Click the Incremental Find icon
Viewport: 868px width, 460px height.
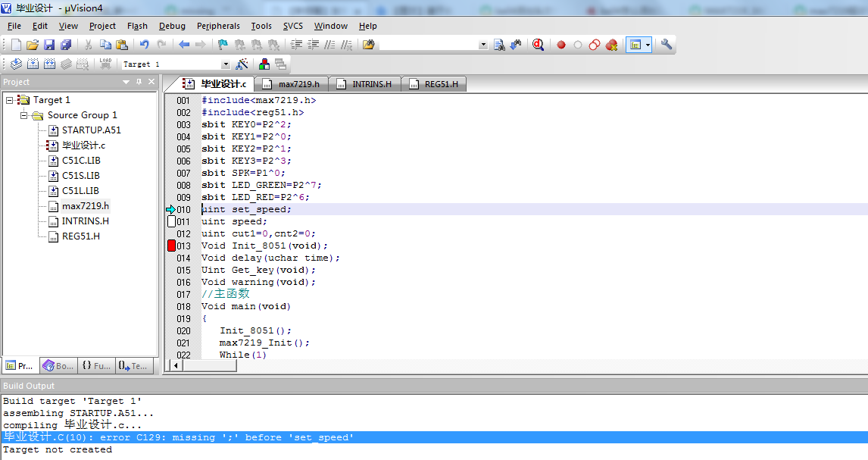516,45
